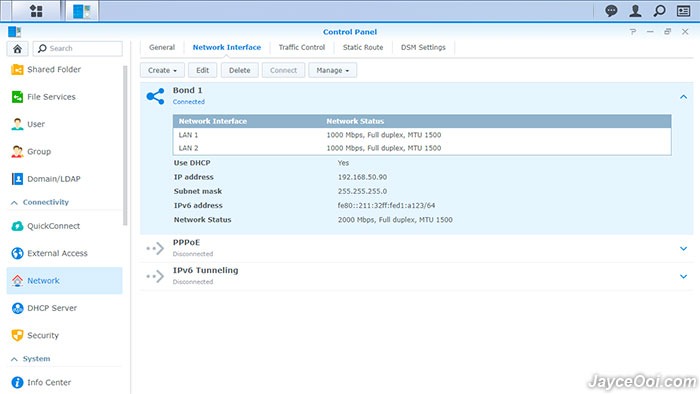
Task: Click the sidebar Search field
Action: [x=78, y=49]
